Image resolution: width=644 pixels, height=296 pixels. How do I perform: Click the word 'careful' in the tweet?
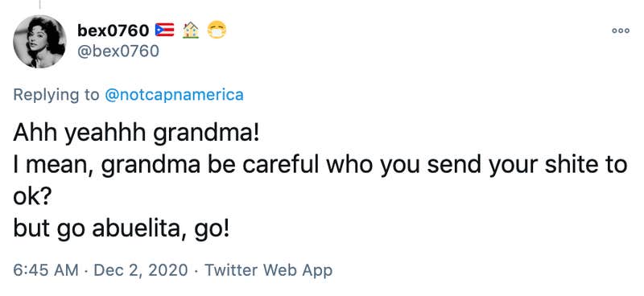(x=280, y=164)
